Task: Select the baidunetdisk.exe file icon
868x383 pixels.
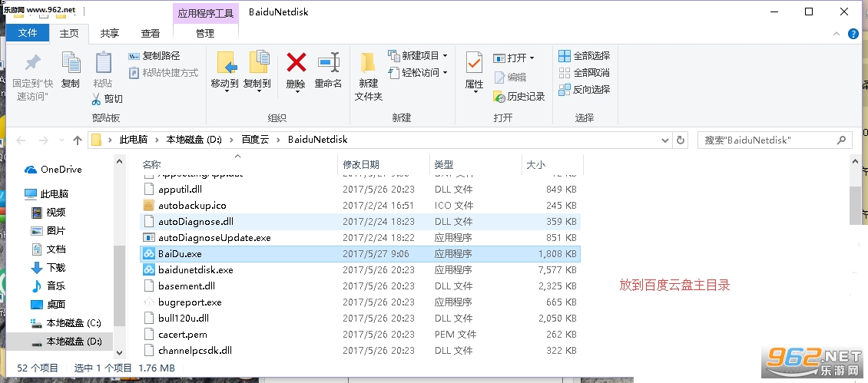Action: click(147, 269)
